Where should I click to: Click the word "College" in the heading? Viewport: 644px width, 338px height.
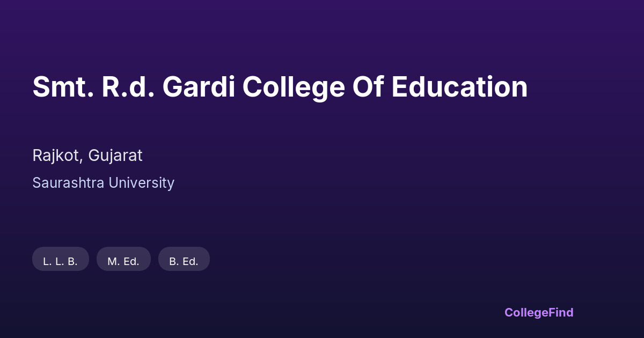tap(293, 87)
